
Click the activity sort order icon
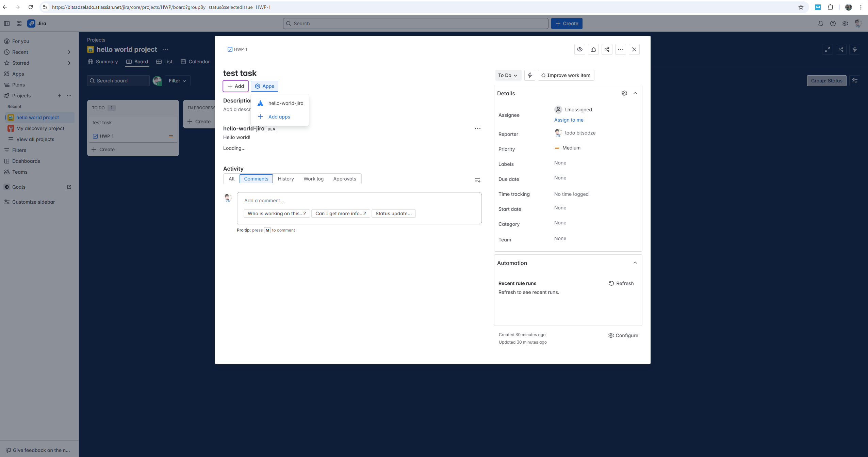click(478, 180)
